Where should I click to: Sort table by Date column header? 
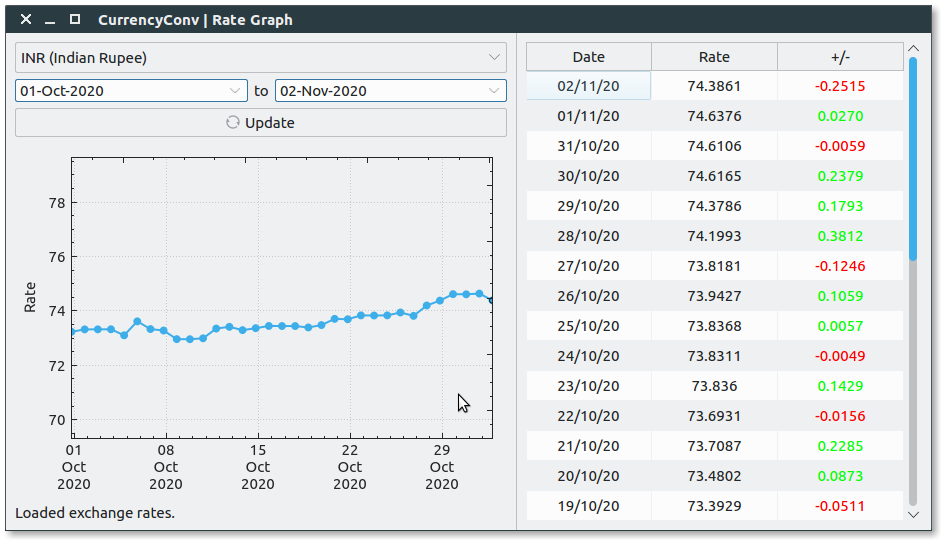[x=588, y=57]
